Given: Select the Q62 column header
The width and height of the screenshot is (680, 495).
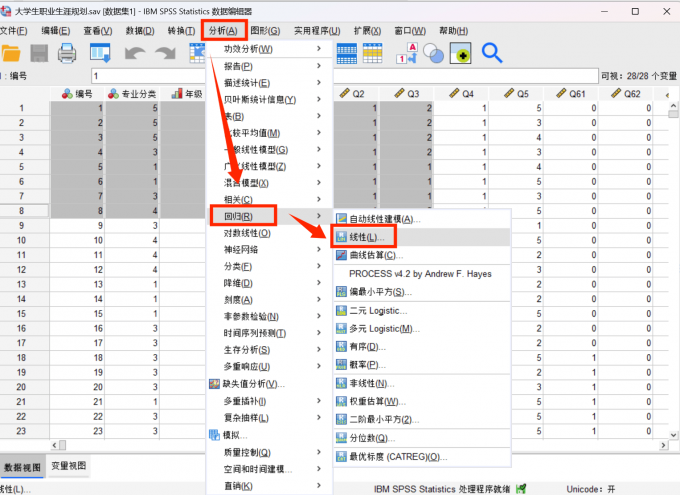Looking at the screenshot, I should [626, 94].
